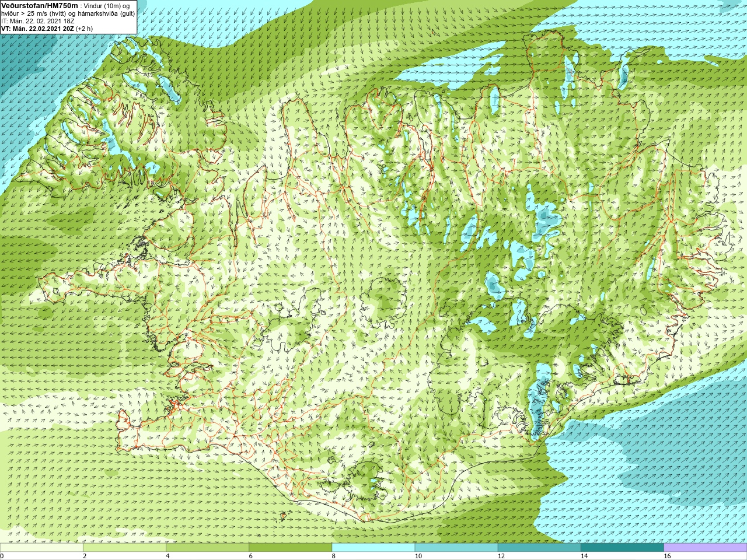
Task: Click the dark green 6–8 m/s legend swatch
Action: (290, 548)
